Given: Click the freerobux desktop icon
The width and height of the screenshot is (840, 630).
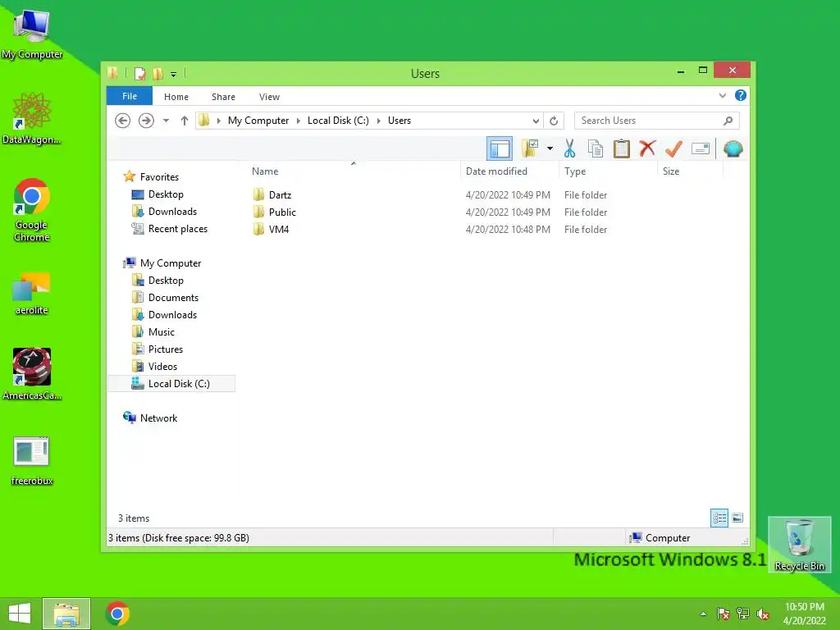Looking at the screenshot, I should (32, 461).
